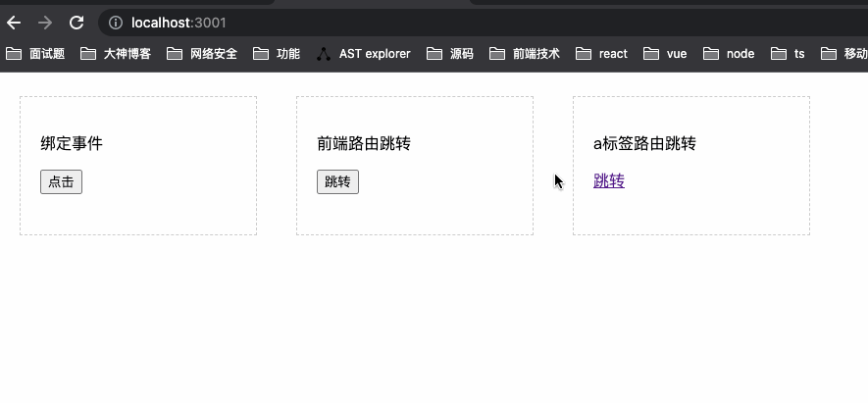Open the 功能 bookmark folder
Screen dimensions: 868x403
pyautogui.click(x=277, y=54)
